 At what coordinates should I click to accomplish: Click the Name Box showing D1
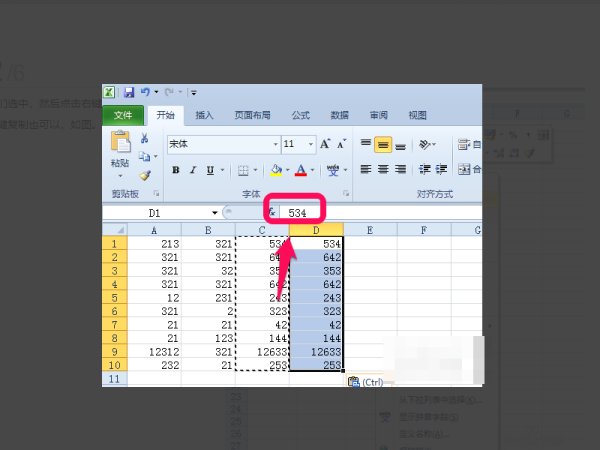tap(156, 213)
